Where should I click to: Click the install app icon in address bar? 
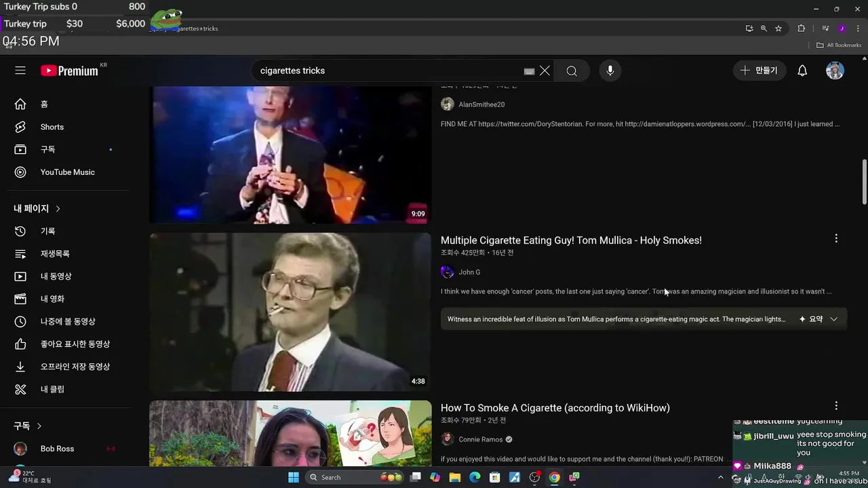749,28
